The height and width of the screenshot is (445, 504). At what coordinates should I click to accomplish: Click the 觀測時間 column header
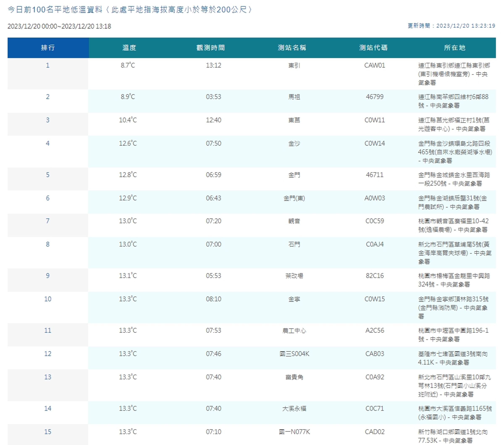point(211,48)
